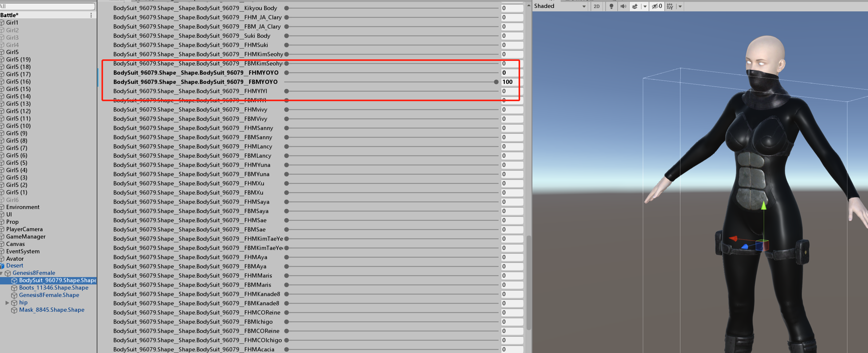Toggle 2D view mode in the Scene toolbar
Image resolution: width=868 pixels, height=353 pixels.
(596, 6)
